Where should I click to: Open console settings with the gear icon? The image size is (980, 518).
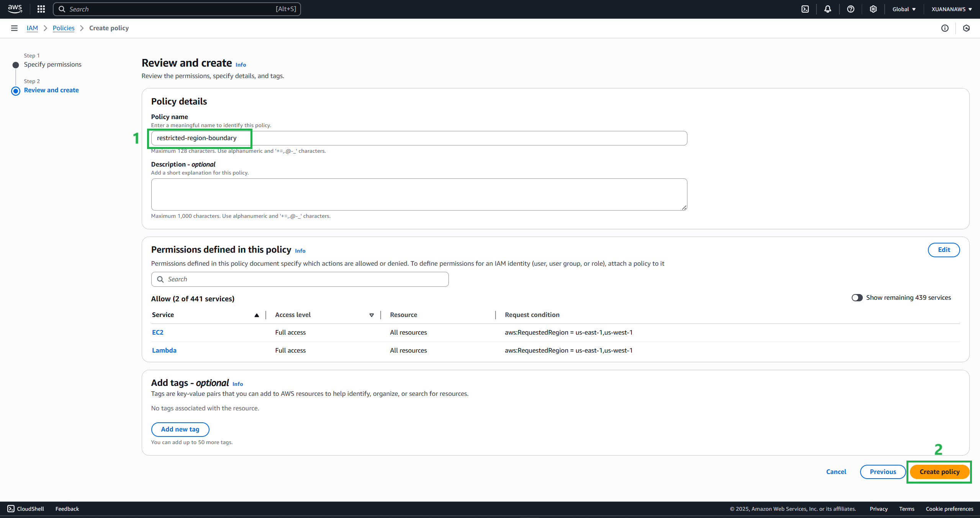[x=873, y=9]
